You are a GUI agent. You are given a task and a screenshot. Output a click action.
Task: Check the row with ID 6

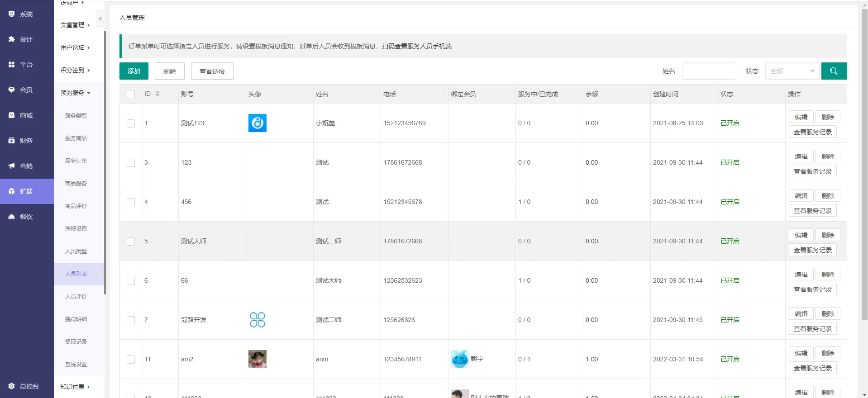(131, 281)
